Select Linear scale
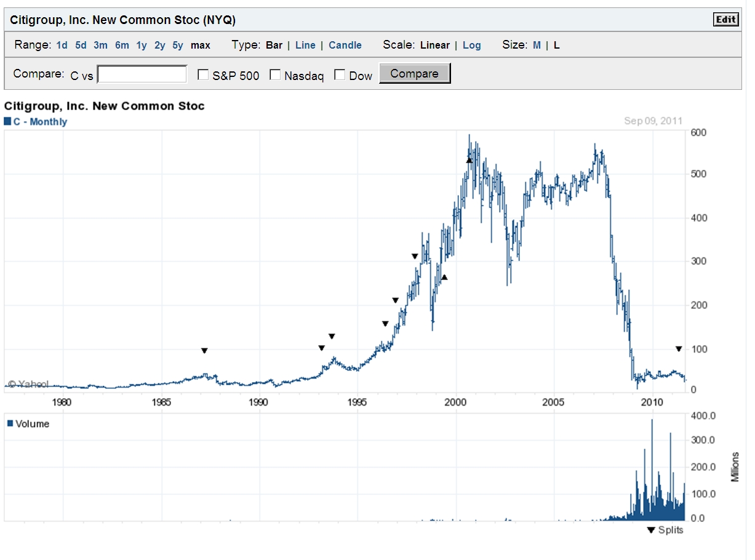 [x=435, y=45]
